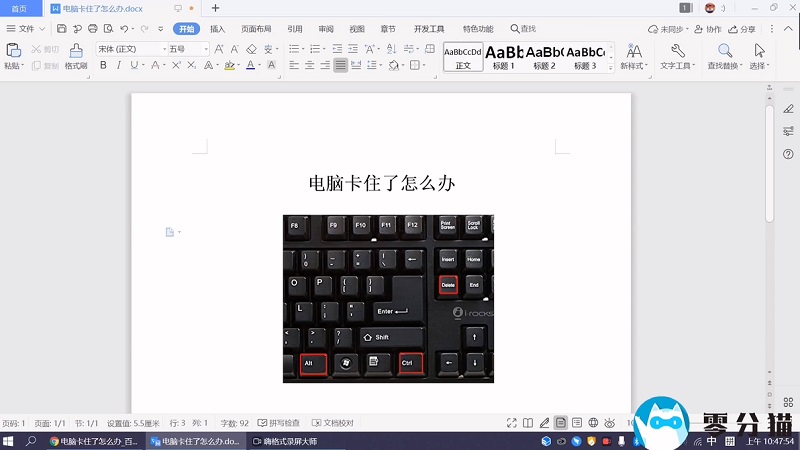Open the 文件 menu dropdown
The width and height of the screenshot is (800, 450).
(x=26, y=29)
